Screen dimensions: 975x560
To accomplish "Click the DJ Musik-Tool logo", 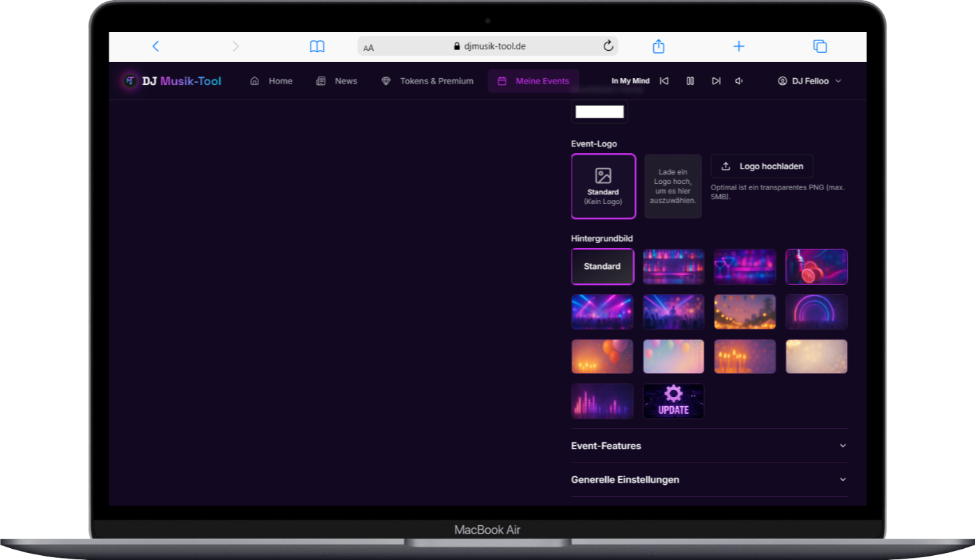I will [x=171, y=81].
